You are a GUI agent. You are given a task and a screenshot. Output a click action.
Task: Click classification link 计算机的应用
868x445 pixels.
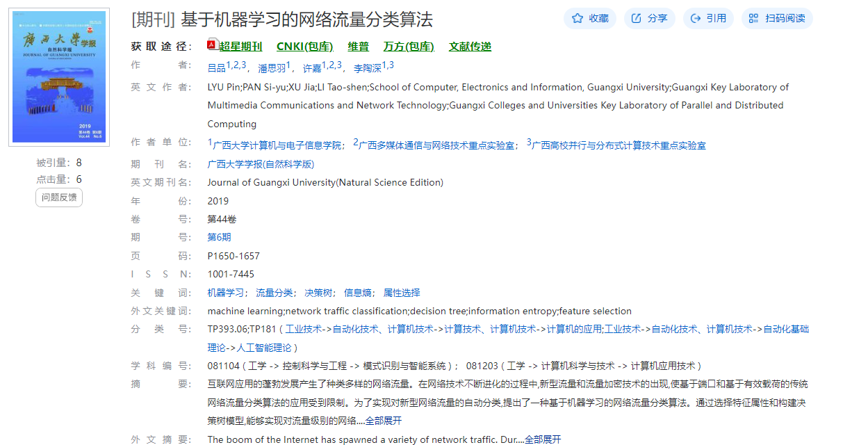574,329
